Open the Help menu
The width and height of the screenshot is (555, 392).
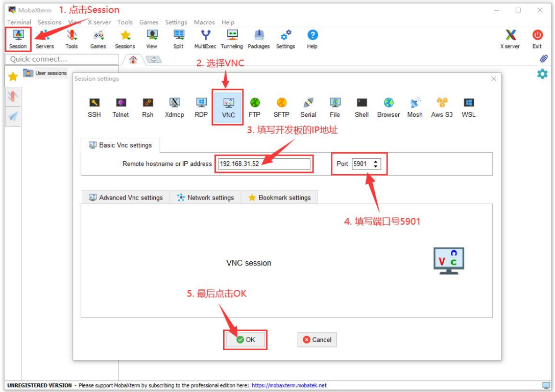pyautogui.click(x=228, y=22)
